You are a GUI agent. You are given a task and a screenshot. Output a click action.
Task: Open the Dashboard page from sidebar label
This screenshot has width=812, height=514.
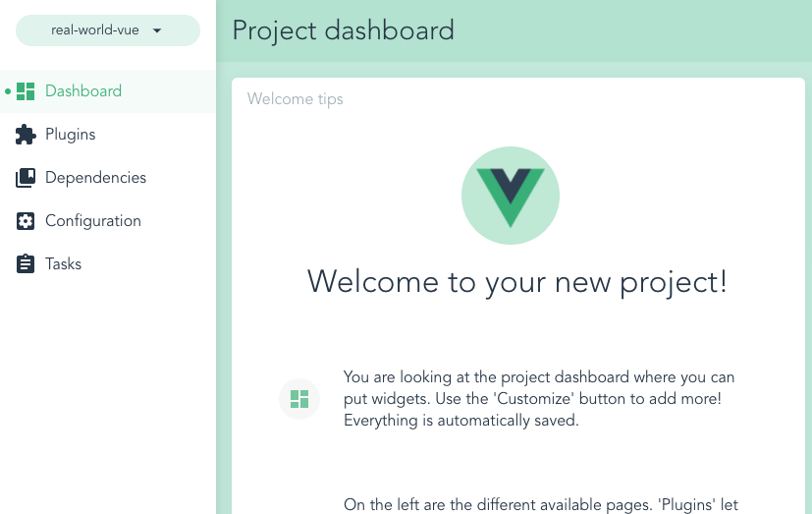coord(83,91)
